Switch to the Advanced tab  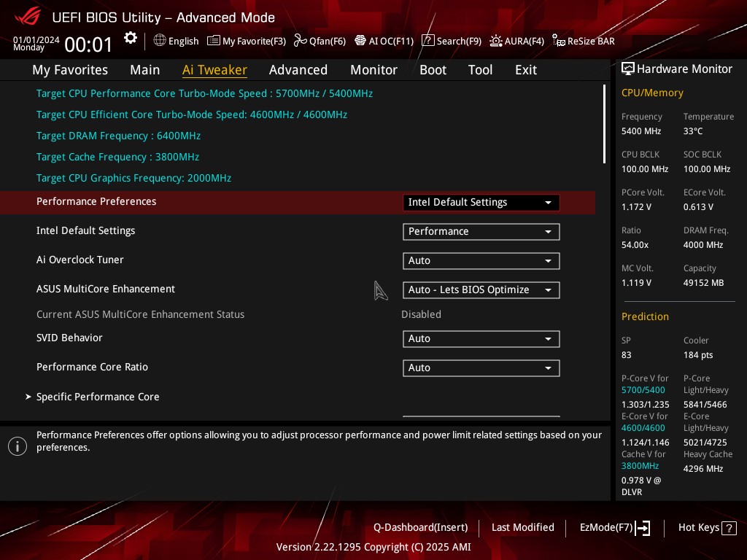tap(298, 70)
